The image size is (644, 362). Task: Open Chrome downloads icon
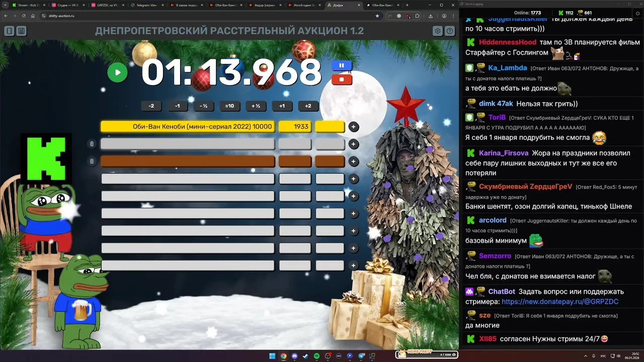pyautogui.click(x=430, y=16)
